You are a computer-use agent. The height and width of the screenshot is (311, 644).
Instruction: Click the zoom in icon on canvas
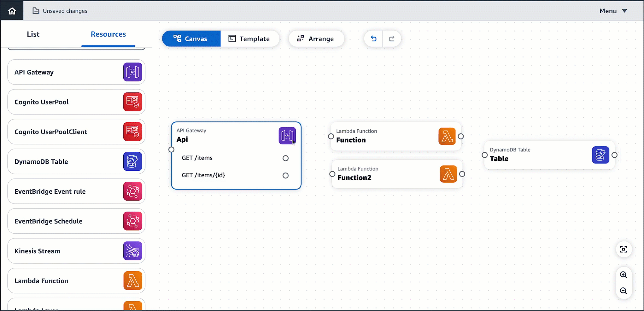pyautogui.click(x=624, y=275)
